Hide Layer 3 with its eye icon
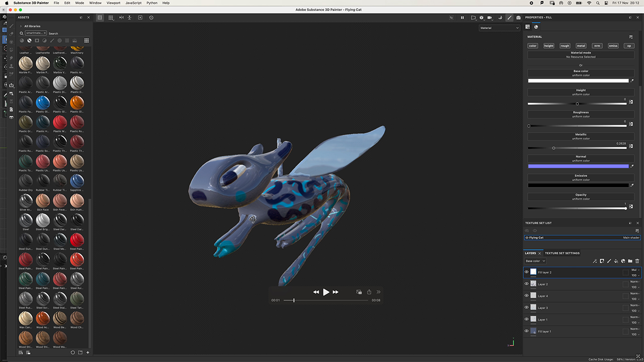This screenshot has height=362, width=644. 527,307
